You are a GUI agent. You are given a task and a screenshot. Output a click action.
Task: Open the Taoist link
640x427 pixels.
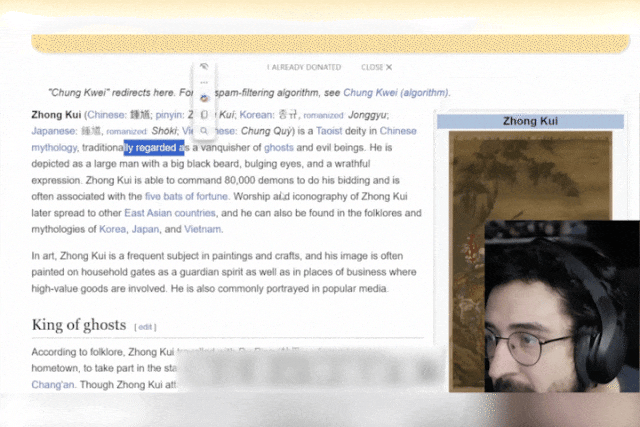(329, 131)
